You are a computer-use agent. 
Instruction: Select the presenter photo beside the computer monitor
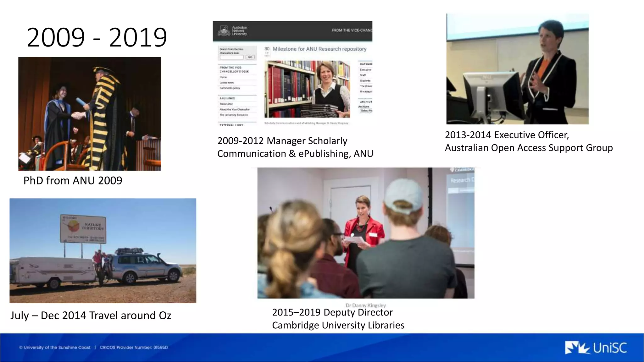tap(518, 69)
